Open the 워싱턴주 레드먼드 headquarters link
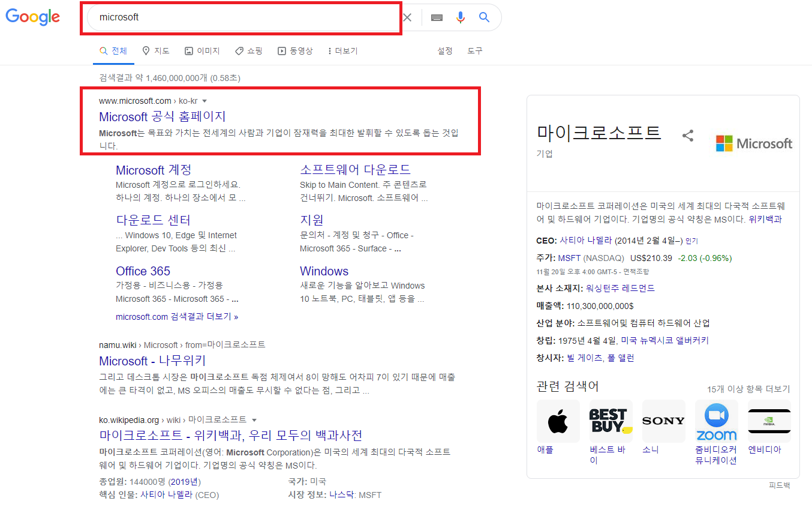Screen dimensions: 812x510 (x=620, y=288)
